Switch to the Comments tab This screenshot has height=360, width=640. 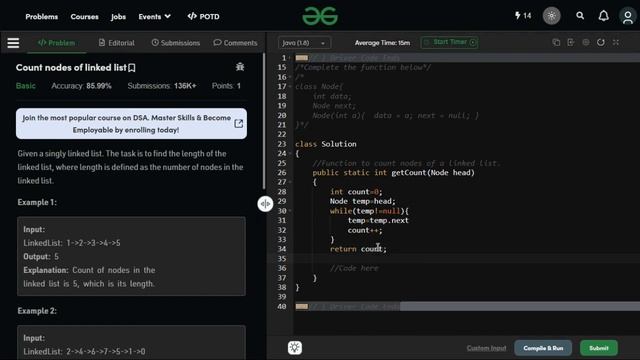click(x=236, y=43)
